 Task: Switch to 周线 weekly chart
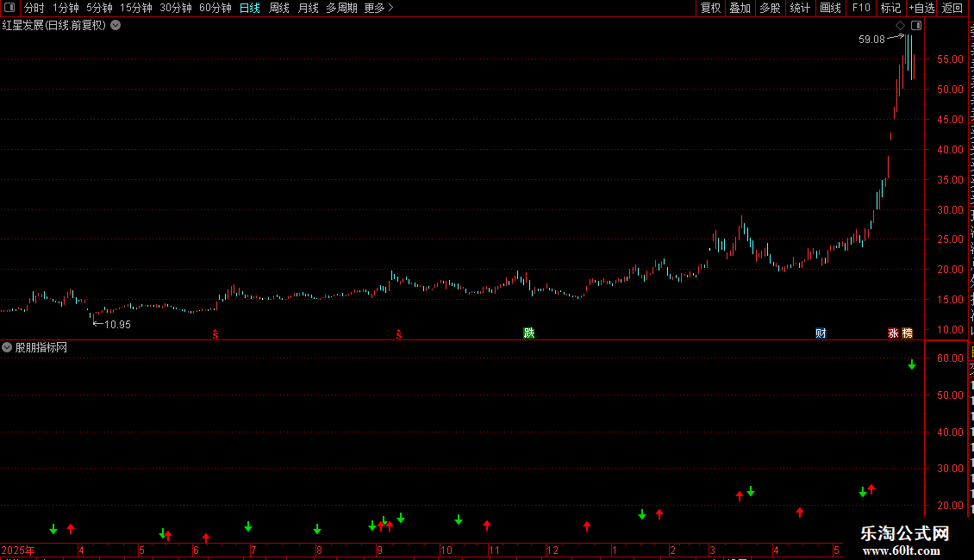[279, 8]
